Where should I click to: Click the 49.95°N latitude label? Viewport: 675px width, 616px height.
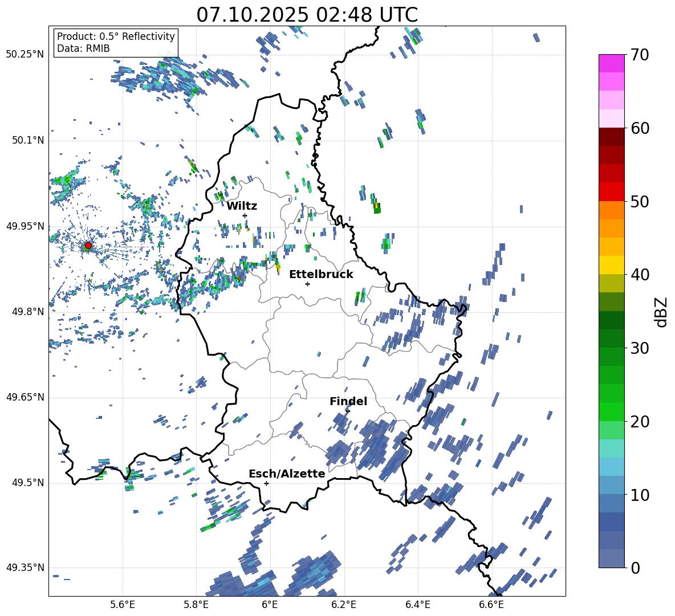coord(25,226)
